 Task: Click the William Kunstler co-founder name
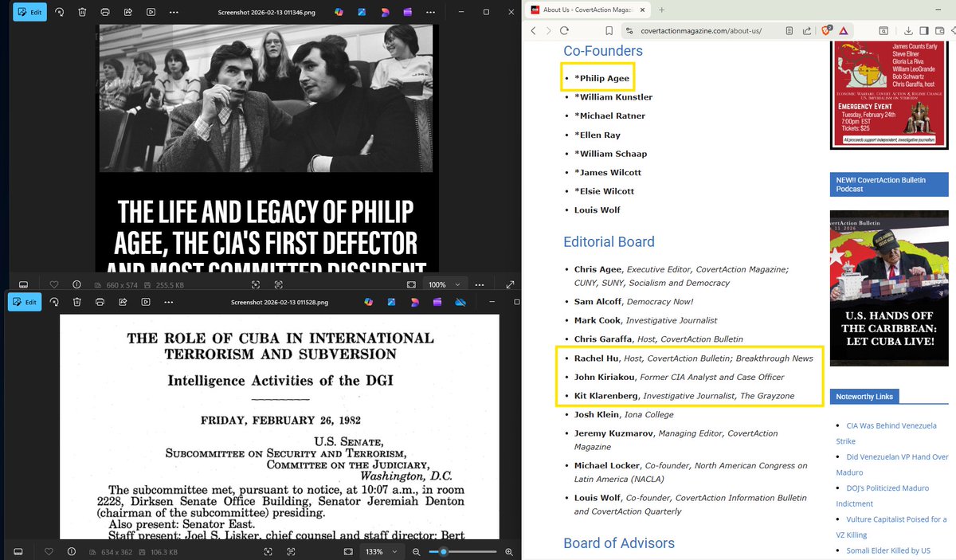click(x=613, y=97)
